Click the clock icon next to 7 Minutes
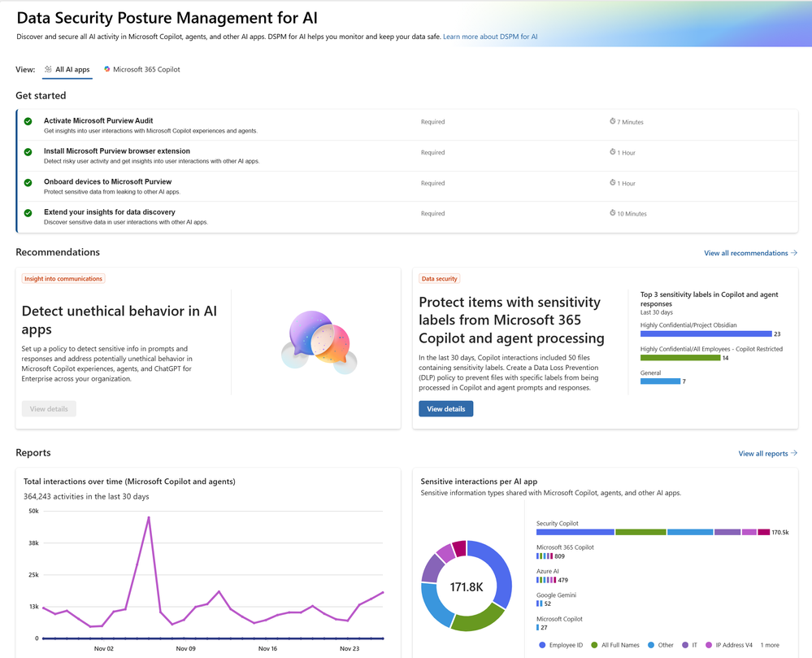812x658 pixels. pos(613,121)
